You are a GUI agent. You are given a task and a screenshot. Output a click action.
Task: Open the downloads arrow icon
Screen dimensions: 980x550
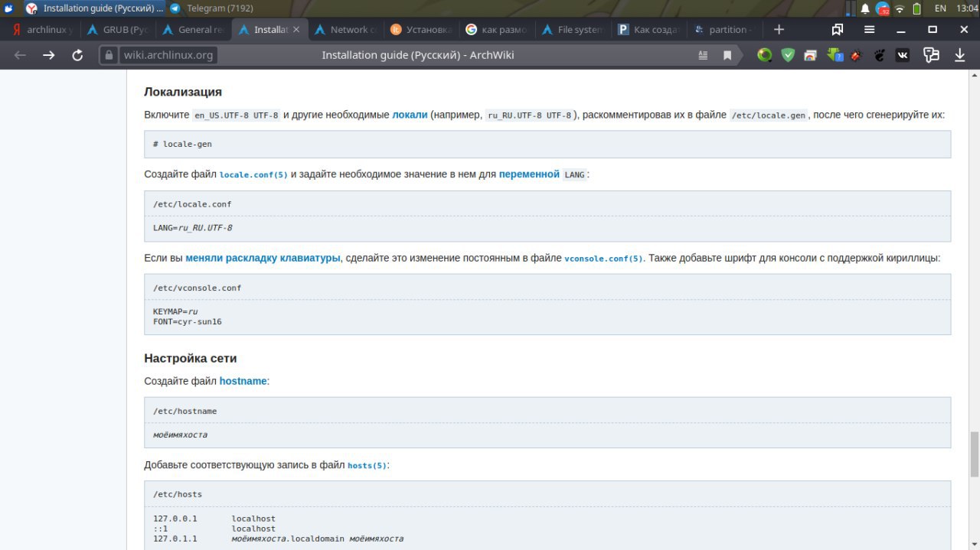point(959,55)
